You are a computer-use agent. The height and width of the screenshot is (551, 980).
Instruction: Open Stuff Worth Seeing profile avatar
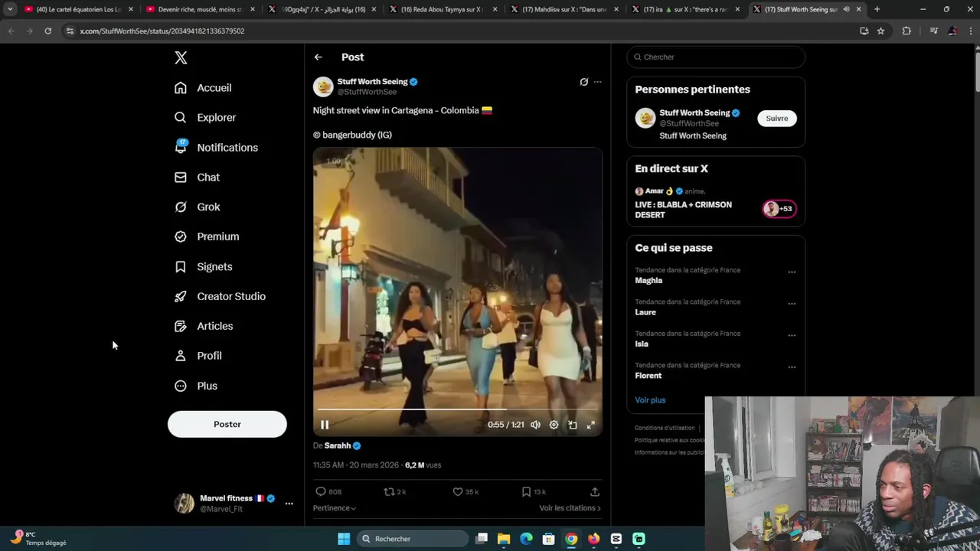point(323,86)
